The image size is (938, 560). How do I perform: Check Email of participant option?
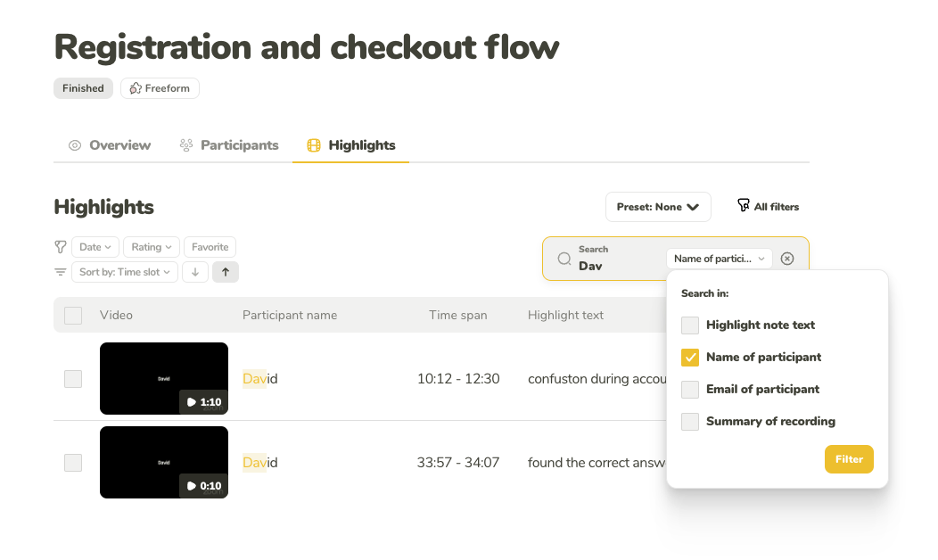[x=690, y=390]
